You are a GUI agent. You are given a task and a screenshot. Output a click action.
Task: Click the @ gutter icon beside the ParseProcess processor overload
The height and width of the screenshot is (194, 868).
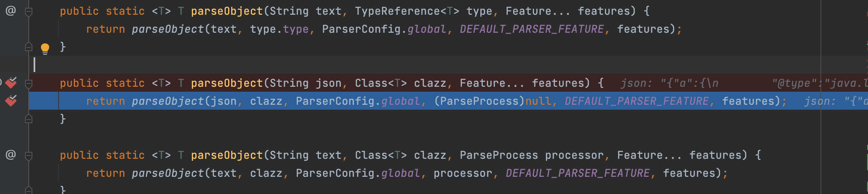click(x=11, y=155)
